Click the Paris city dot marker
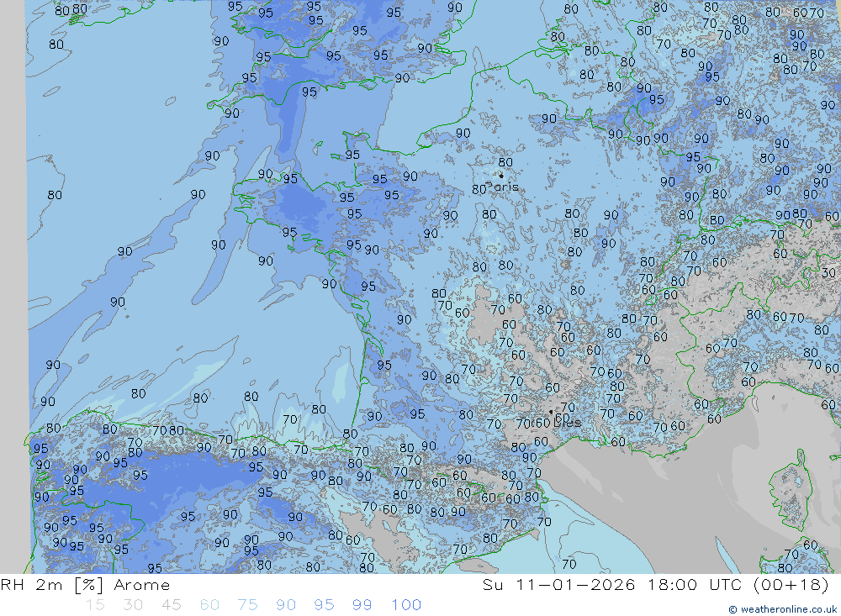 click(x=501, y=176)
